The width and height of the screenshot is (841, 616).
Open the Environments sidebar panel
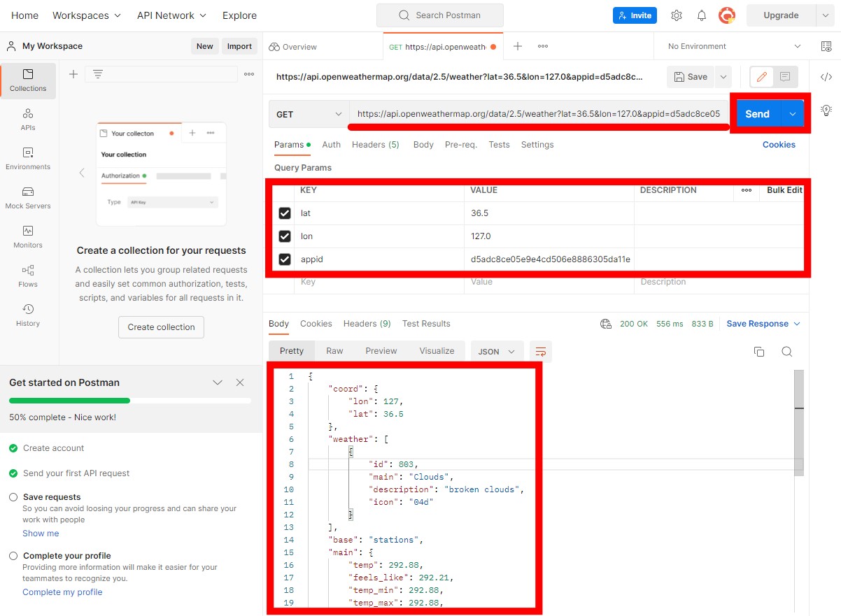(x=28, y=159)
